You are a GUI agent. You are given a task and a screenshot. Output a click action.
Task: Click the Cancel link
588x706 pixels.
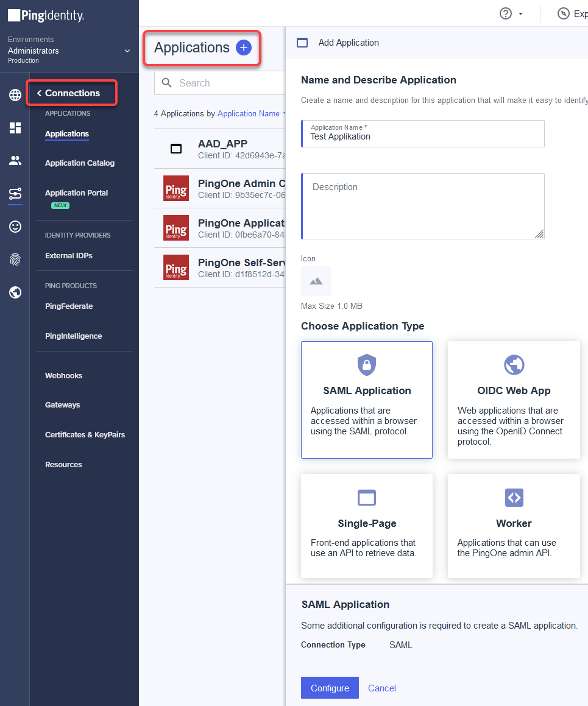[382, 688]
